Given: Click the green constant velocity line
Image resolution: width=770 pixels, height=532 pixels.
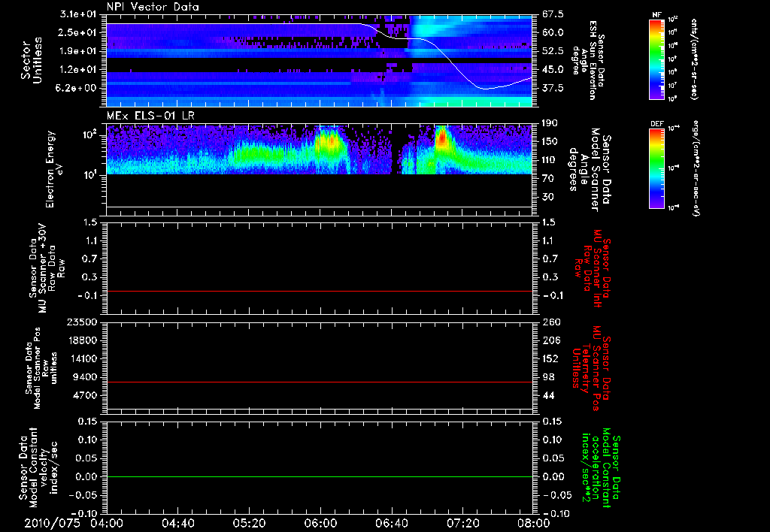Looking at the screenshot, I should coord(320,477).
